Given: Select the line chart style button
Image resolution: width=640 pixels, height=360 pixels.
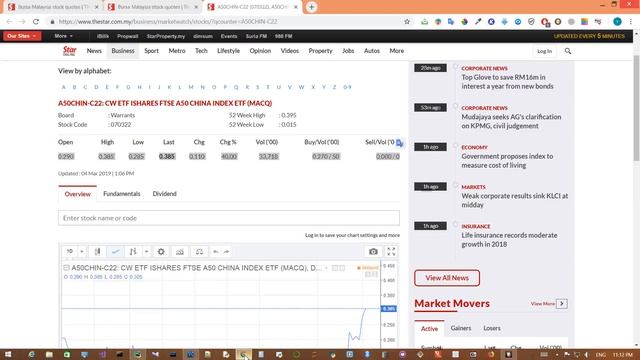Looking at the screenshot, I should tap(116, 252).
